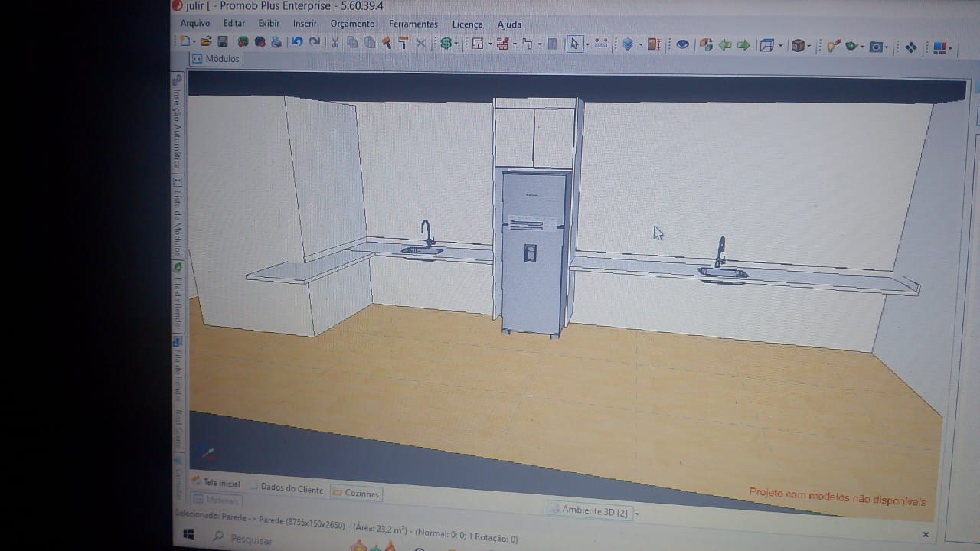The width and height of the screenshot is (980, 551).
Task: Click the Windows search box Pesquisar
Action: (x=251, y=540)
